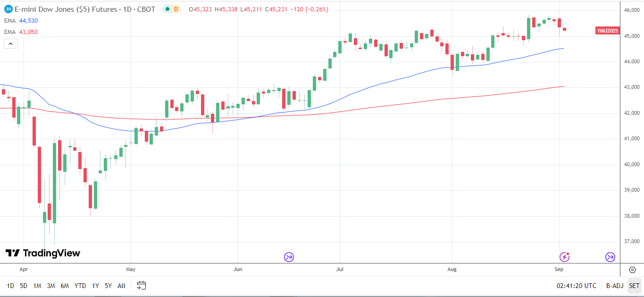Click the Sep label on time axis
The width and height of the screenshot is (644, 297).
tap(560, 270)
